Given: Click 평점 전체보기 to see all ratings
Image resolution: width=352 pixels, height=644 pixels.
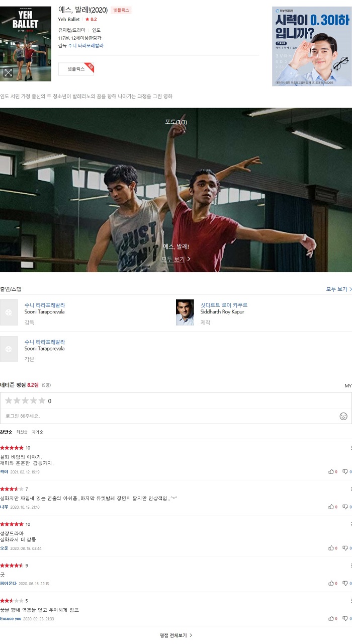Looking at the screenshot, I should (x=176, y=635).
